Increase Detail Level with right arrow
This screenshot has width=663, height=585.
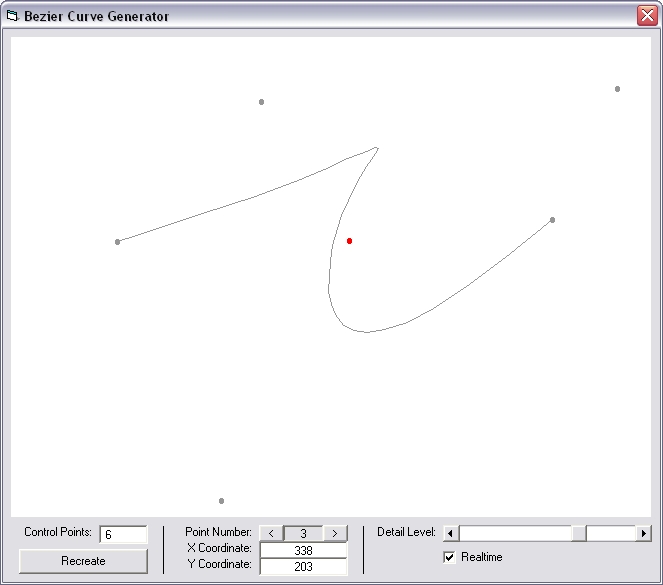click(643, 534)
